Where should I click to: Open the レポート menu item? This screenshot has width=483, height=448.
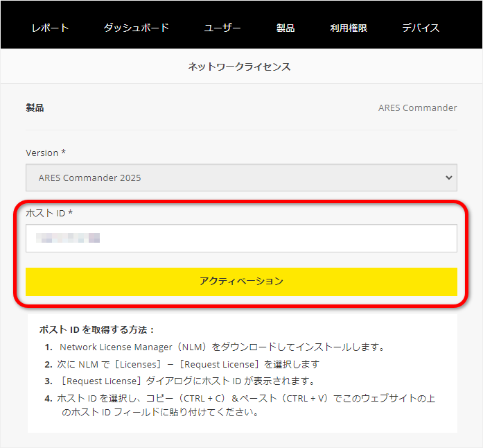pos(50,28)
